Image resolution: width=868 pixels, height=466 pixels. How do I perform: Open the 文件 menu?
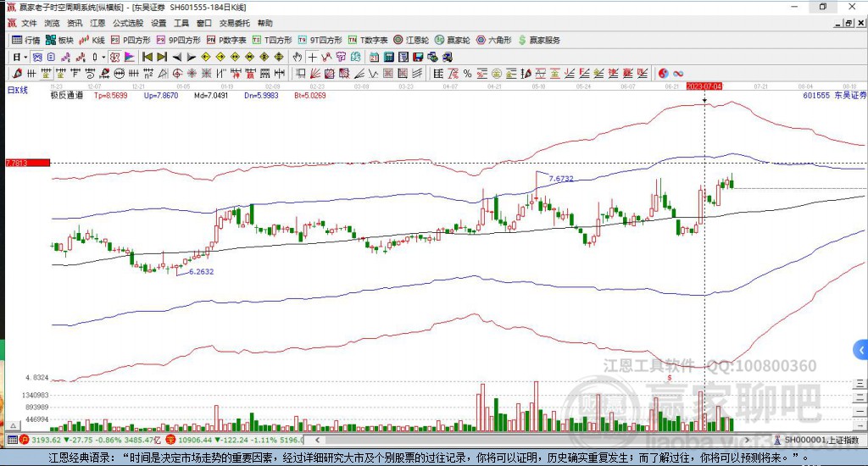click(29, 23)
